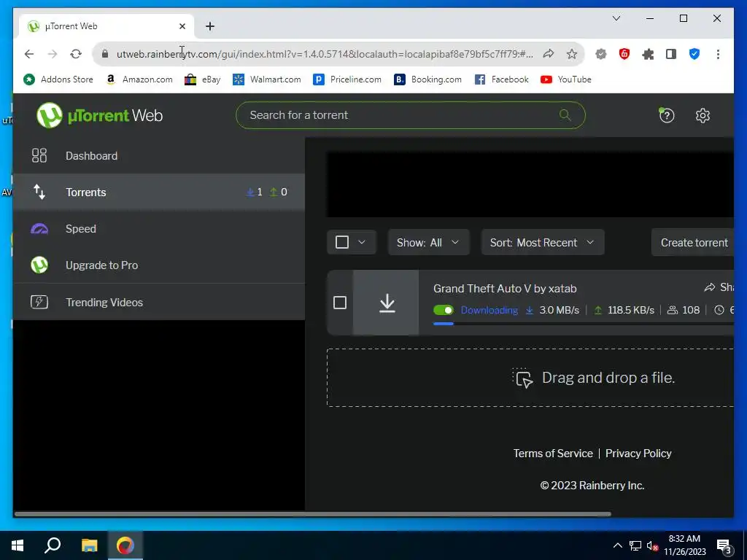Open the Amazon.com bookmark
This screenshot has height=560, width=747.
point(139,79)
